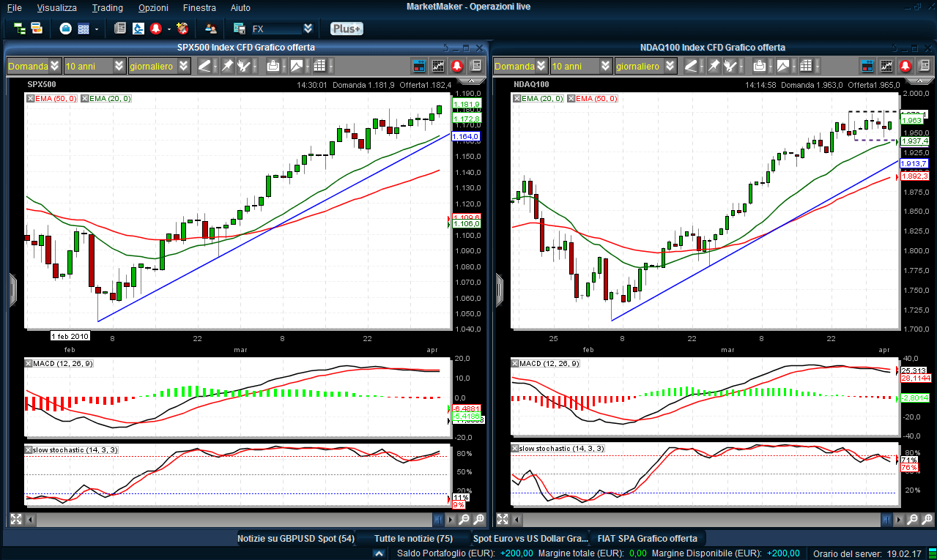The image size is (937, 560).
Task: Click the pin tool in NDAQ100 chart toolbar
Action: pyautogui.click(x=713, y=66)
